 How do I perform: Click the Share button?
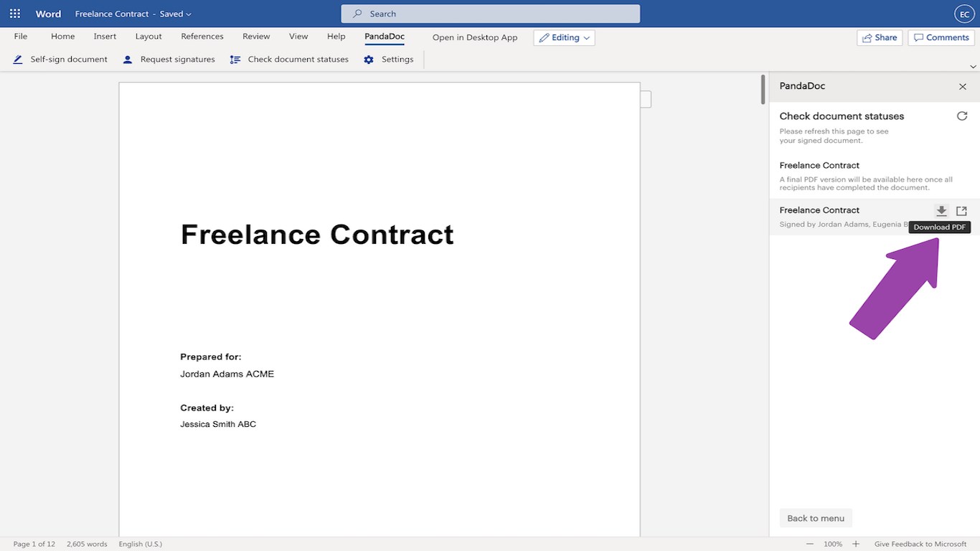[x=880, y=37]
